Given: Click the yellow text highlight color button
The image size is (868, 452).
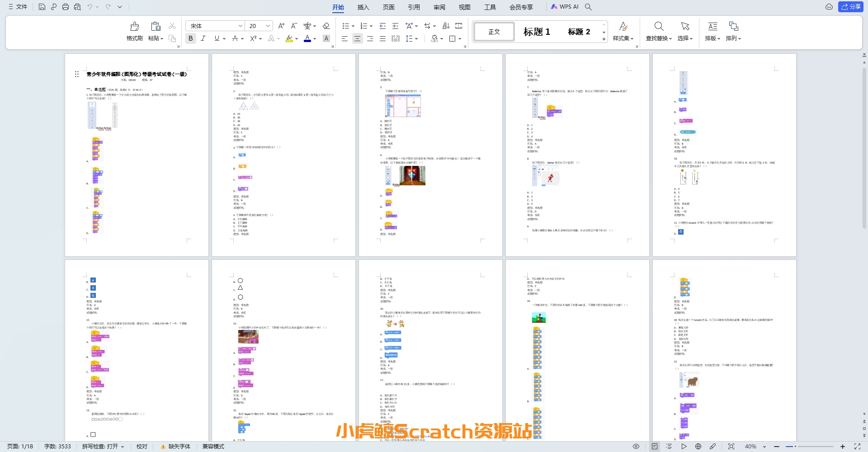Looking at the screenshot, I should 289,38.
